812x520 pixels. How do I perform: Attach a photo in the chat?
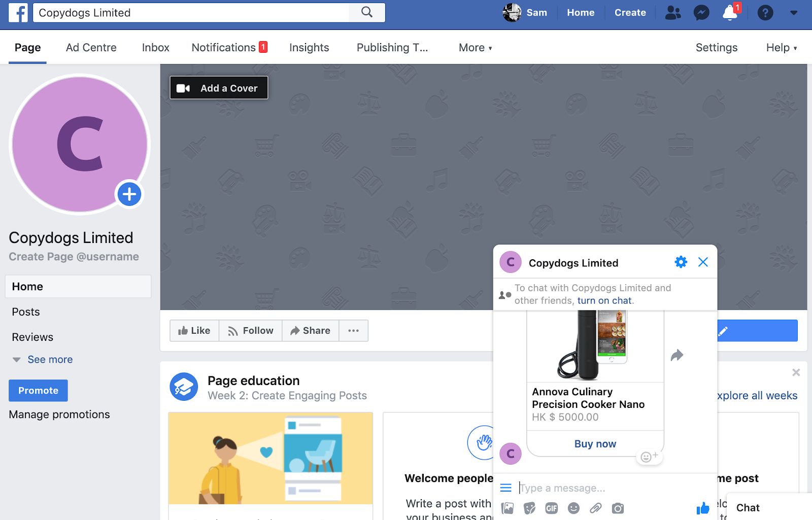pyautogui.click(x=507, y=508)
